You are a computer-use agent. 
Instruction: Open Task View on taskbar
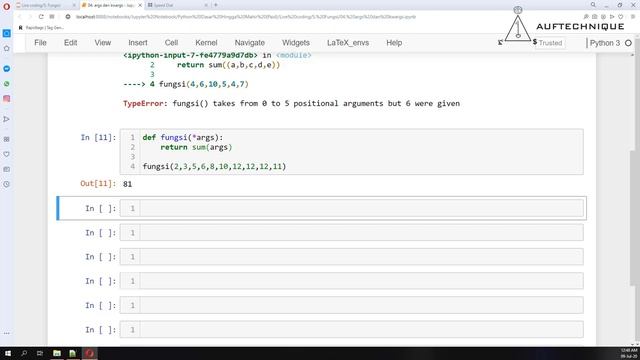(40, 353)
